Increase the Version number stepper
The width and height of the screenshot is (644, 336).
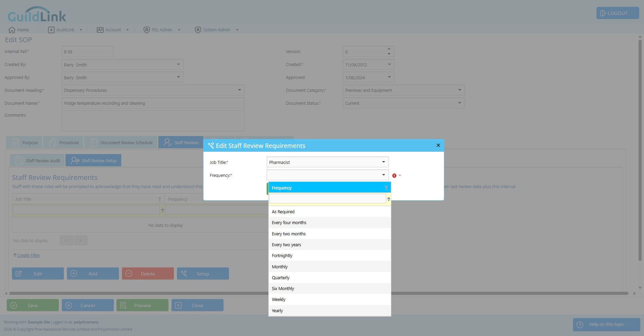389,49
